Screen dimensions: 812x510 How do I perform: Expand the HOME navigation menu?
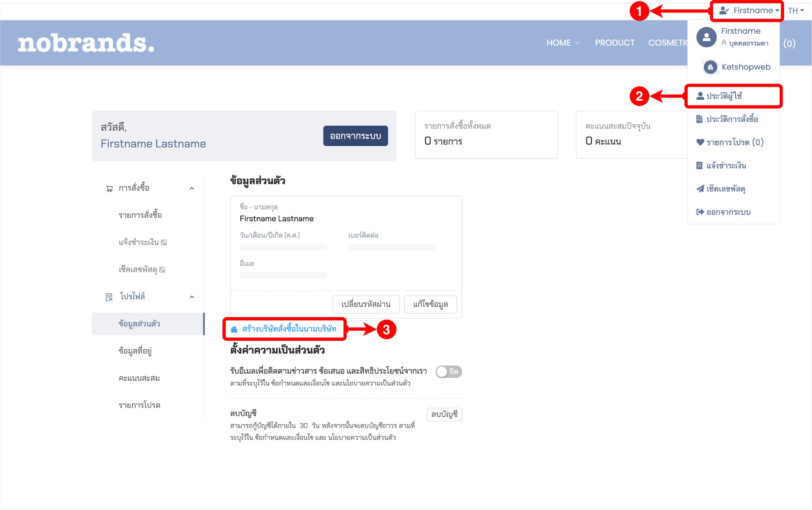[x=563, y=43]
